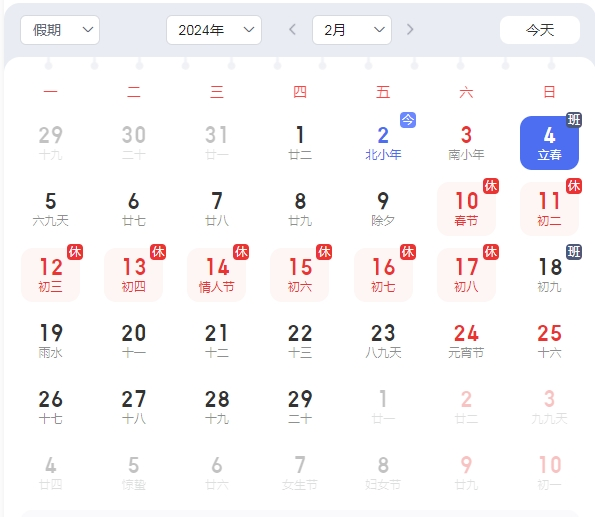The height and width of the screenshot is (517, 595).
Task: Click the 今天 button
Action: 540,30
